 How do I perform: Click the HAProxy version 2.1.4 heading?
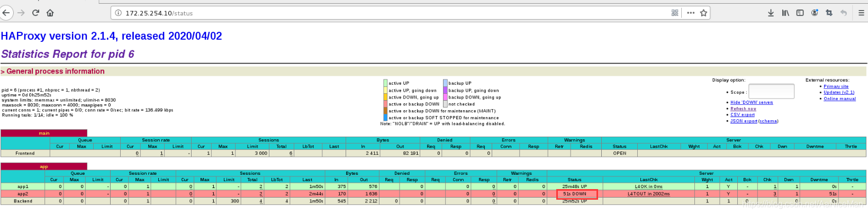[111, 36]
